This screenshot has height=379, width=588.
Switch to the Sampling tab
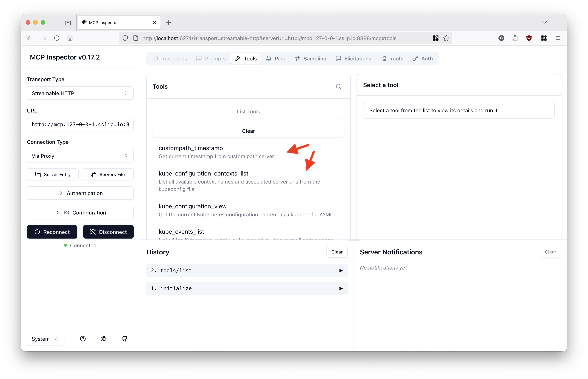[310, 59]
